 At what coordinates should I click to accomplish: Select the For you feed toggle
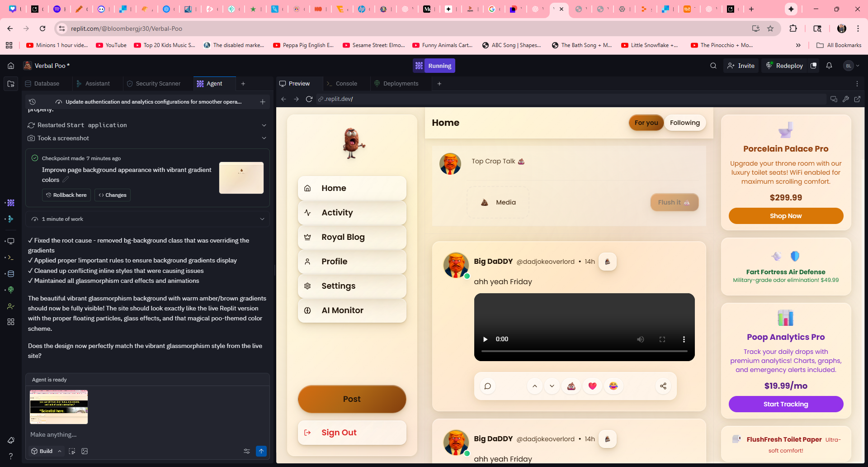point(646,123)
